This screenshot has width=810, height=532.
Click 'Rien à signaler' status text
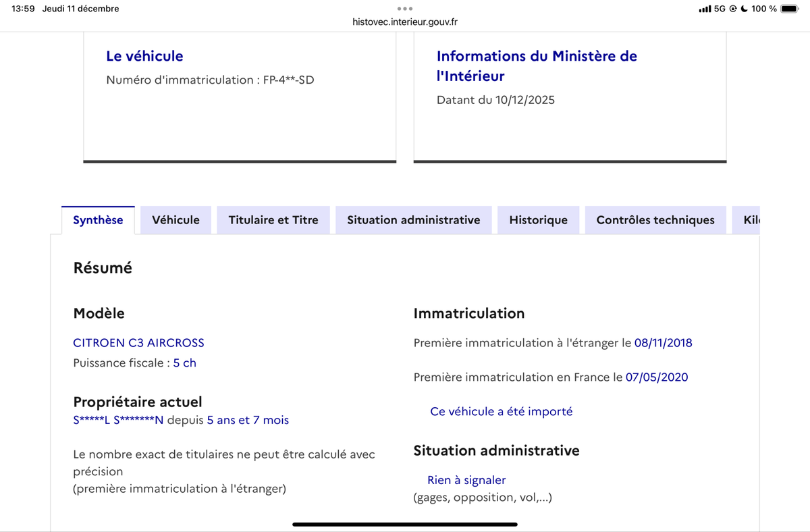(x=466, y=480)
